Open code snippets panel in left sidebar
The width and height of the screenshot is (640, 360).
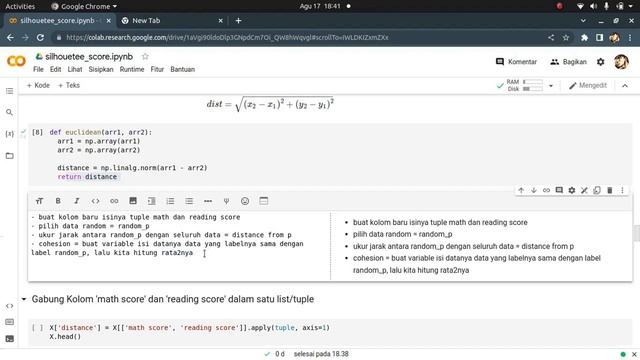[9, 306]
